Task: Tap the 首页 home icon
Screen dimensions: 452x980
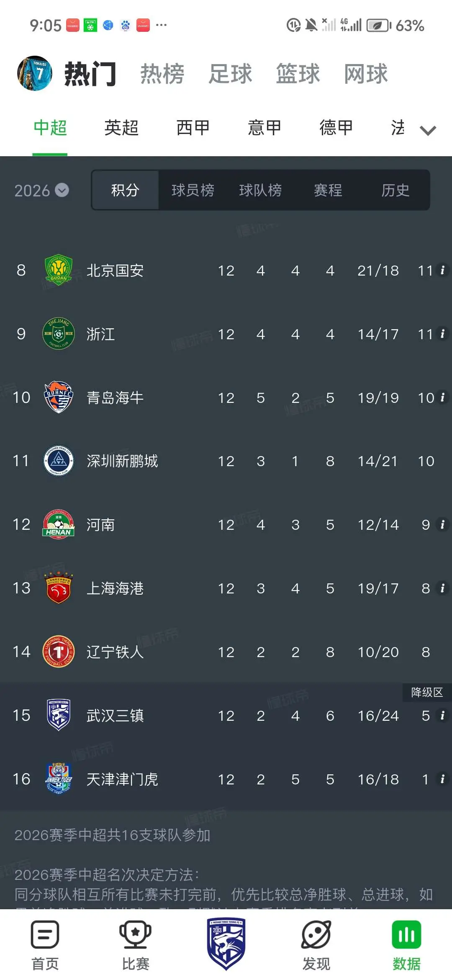Action: 45,934
